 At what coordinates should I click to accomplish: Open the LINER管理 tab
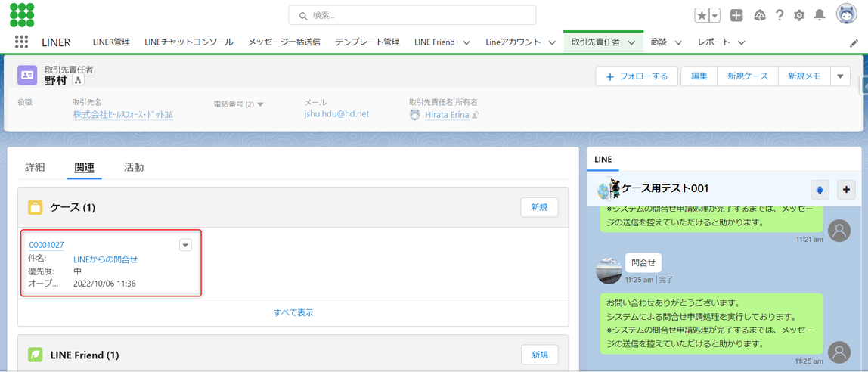click(111, 42)
